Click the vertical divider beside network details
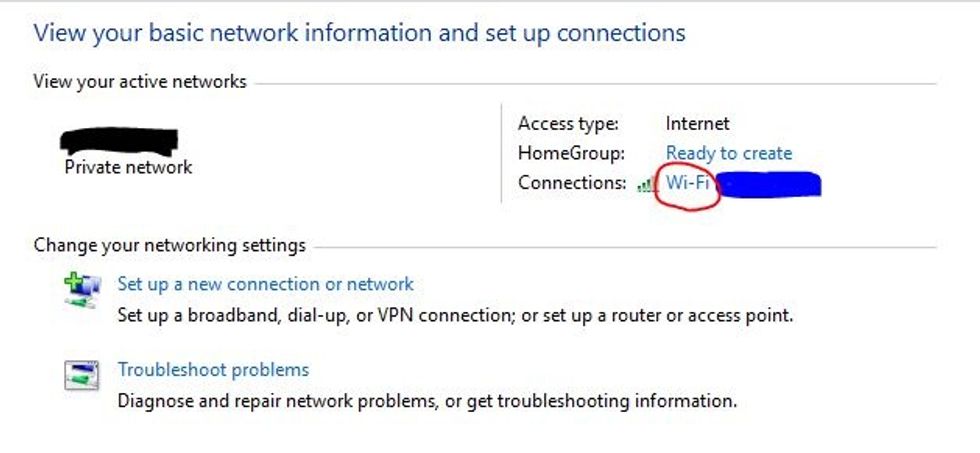980x453 pixels. (x=501, y=153)
